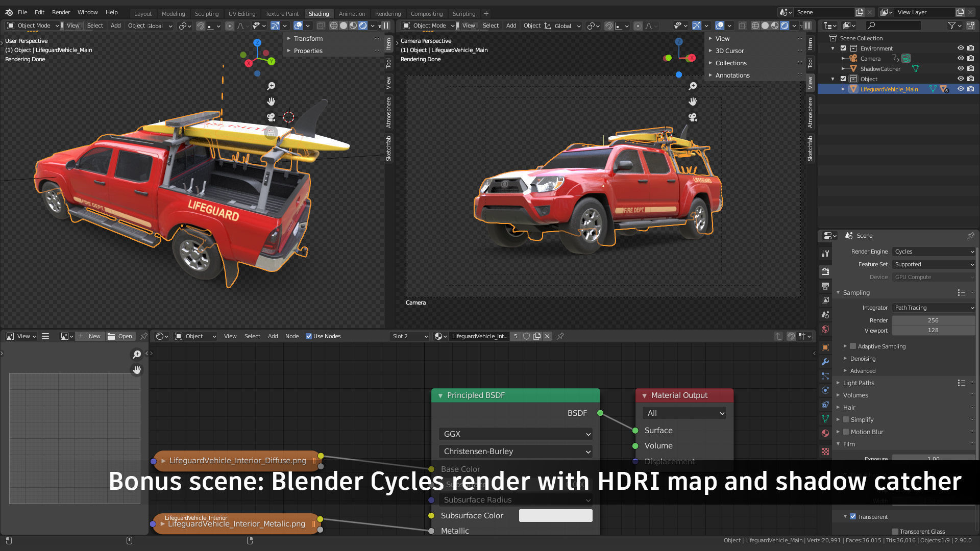Toggle camera view icon in left viewport
980x551 pixels.
click(x=271, y=117)
